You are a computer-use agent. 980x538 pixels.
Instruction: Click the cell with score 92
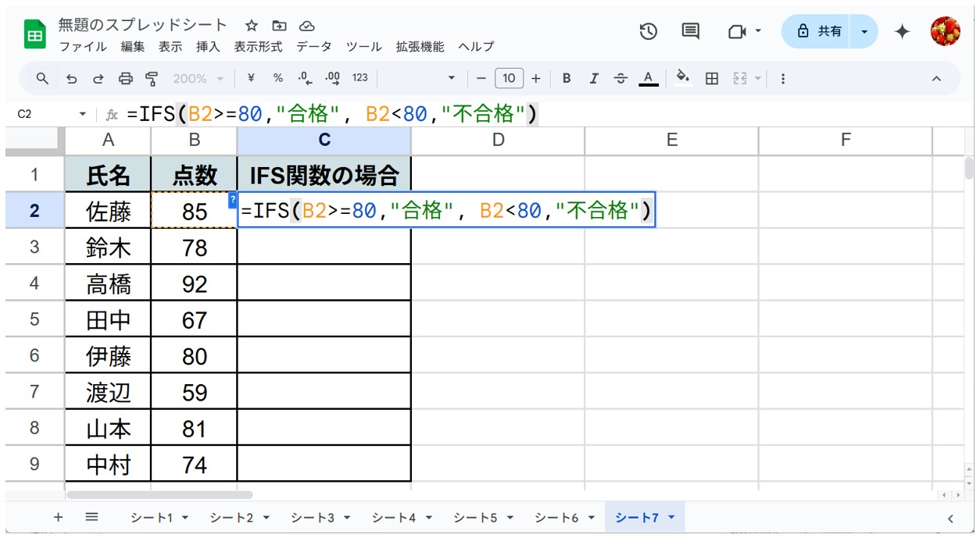(x=195, y=283)
